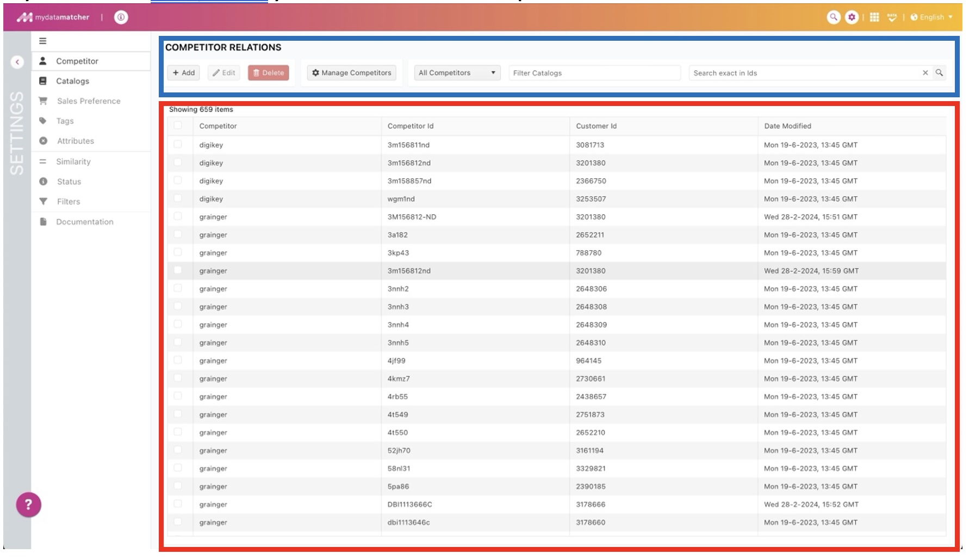
Task: Click the data check icon in the top bar
Action: click(x=892, y=17)
